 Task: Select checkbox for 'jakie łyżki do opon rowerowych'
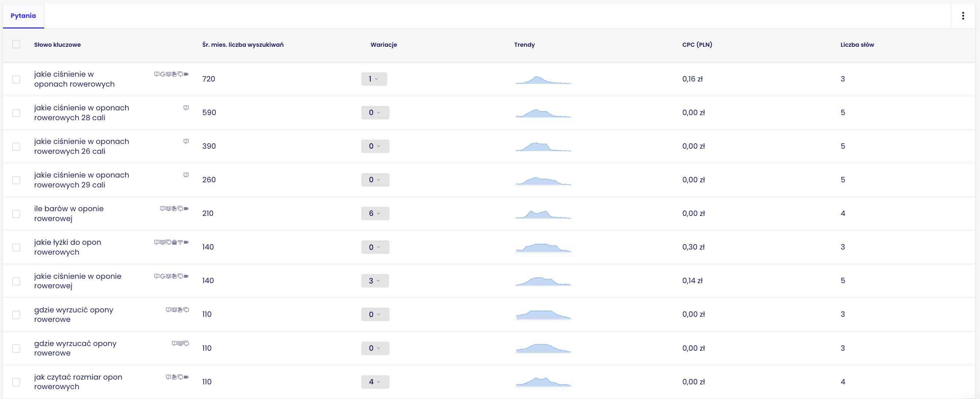coord(16,247)
